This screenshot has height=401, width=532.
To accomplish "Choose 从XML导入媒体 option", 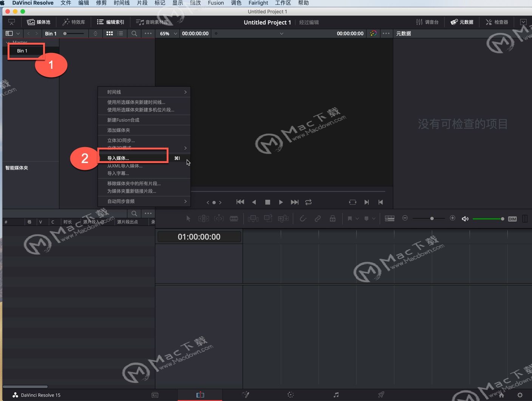I will coord(144,166).
